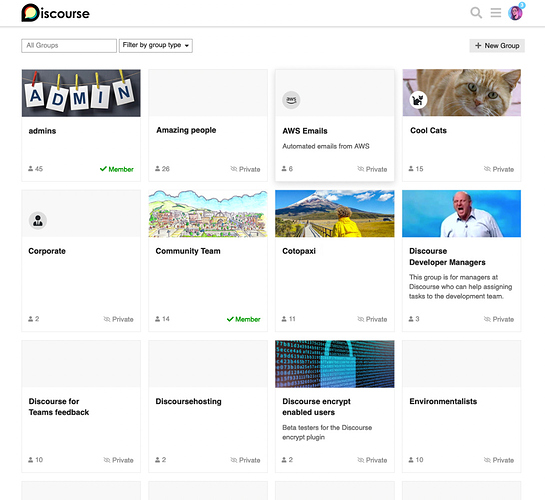Click the Community Team town illustration

point(208,213)
